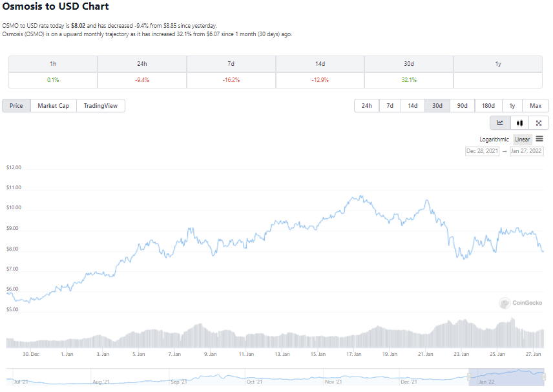This screenshot has width=553, height=392.
Task: Open chart hamburger menu icon
Action: click(539, 139)
